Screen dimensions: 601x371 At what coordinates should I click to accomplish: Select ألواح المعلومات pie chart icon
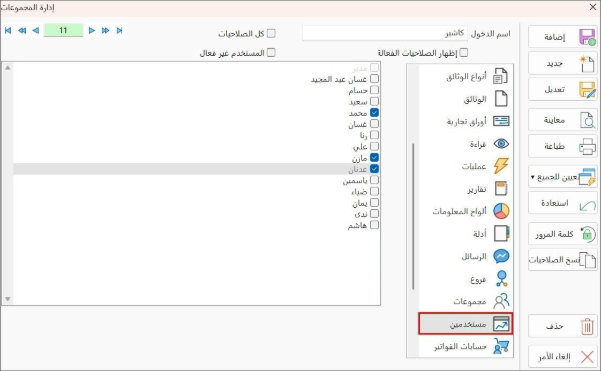(x=501, y=211)
